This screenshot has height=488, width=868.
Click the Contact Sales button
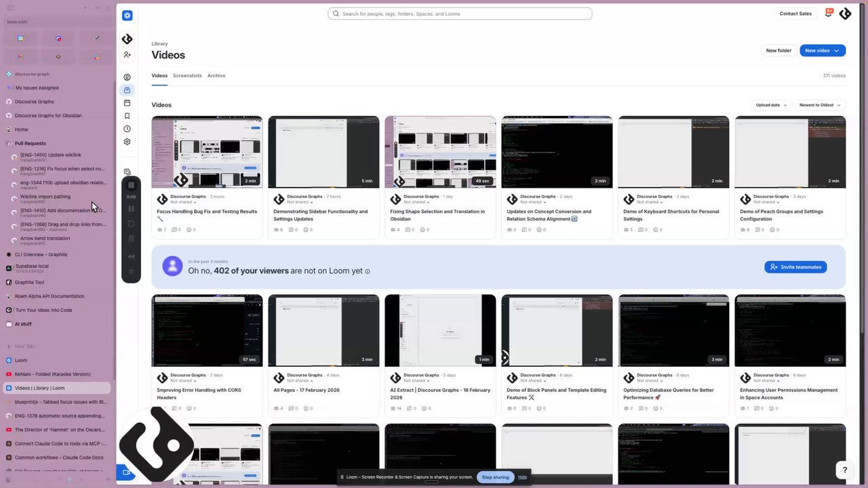(795, 14)
